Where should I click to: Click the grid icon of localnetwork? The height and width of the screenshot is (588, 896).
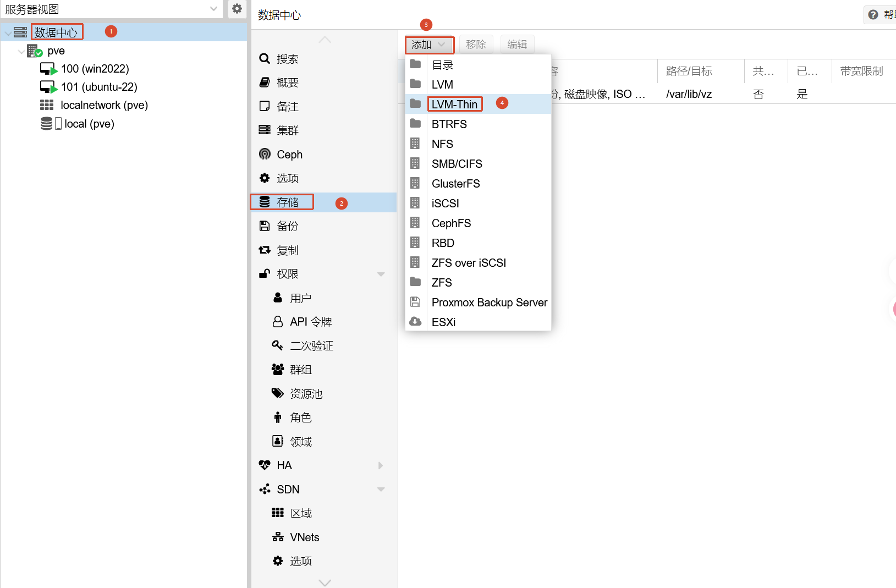47,105
